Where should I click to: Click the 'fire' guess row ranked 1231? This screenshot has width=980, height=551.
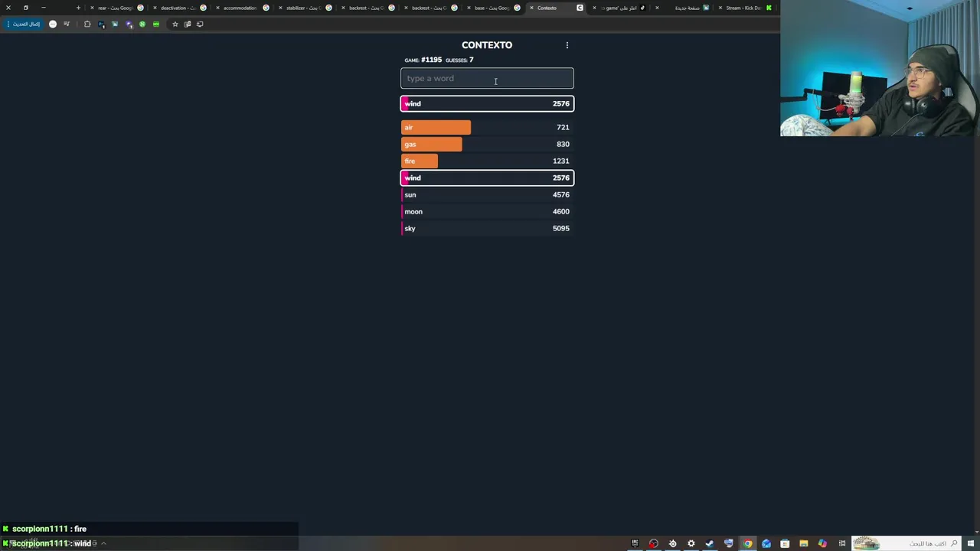coord(487,161)
